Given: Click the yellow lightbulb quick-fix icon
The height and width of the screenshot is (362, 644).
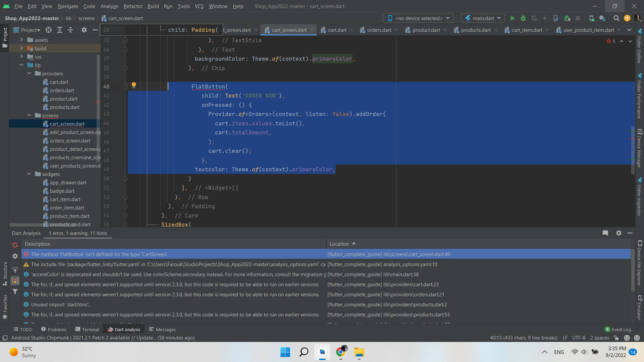Looking at the screenshot, I should 133,85.
